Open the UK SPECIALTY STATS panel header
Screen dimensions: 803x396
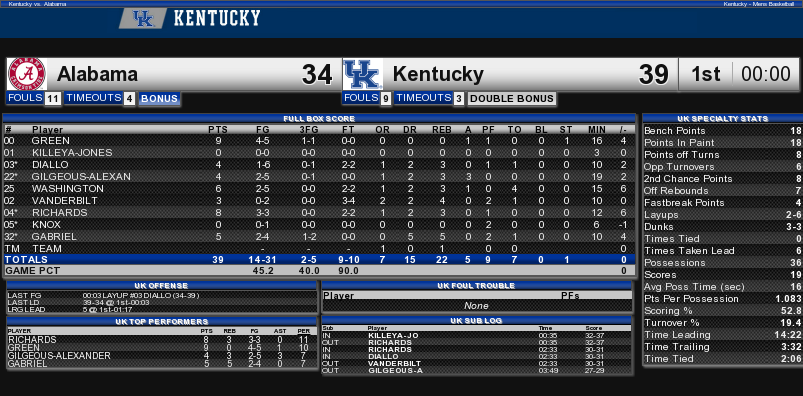[x=722, y=119]
